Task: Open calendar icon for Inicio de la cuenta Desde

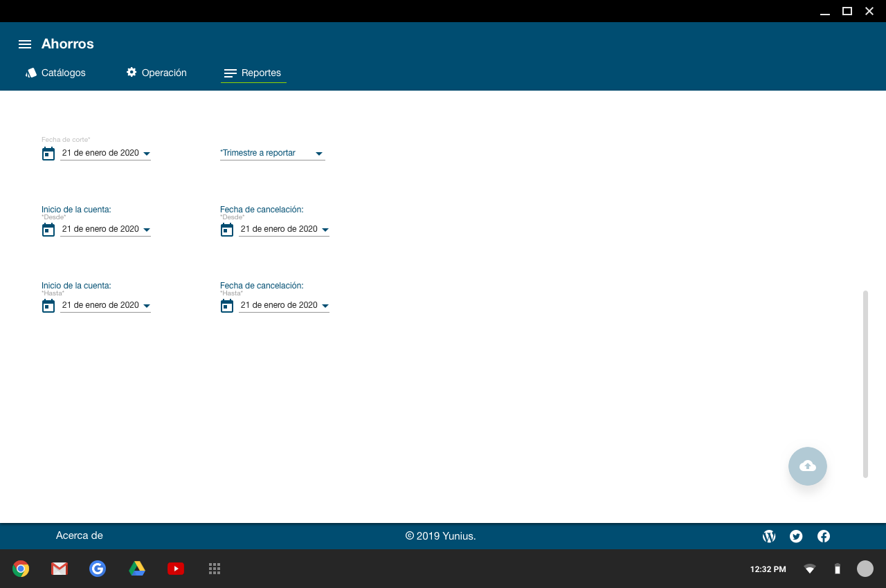Action: pyautogui.click(x=48, y=230)
